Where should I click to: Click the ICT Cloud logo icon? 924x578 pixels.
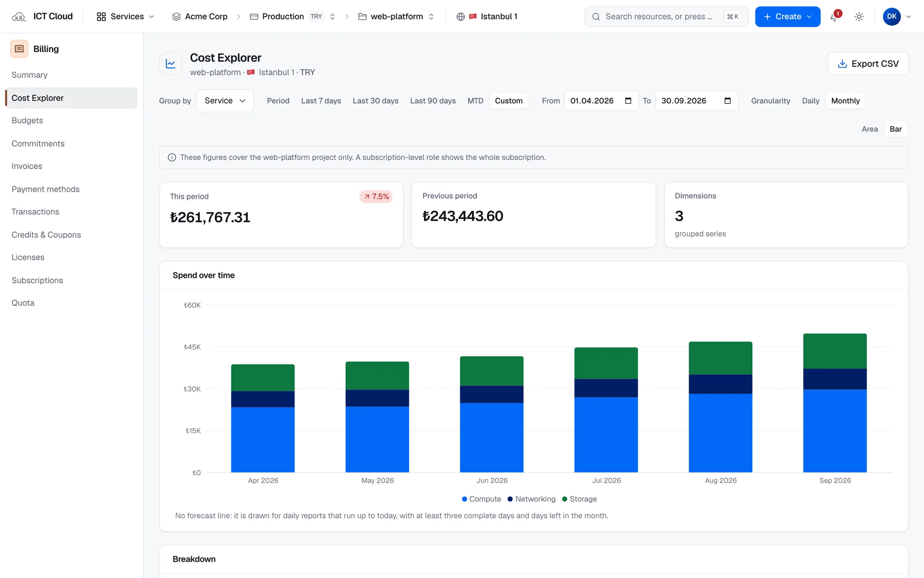[19, 17]
